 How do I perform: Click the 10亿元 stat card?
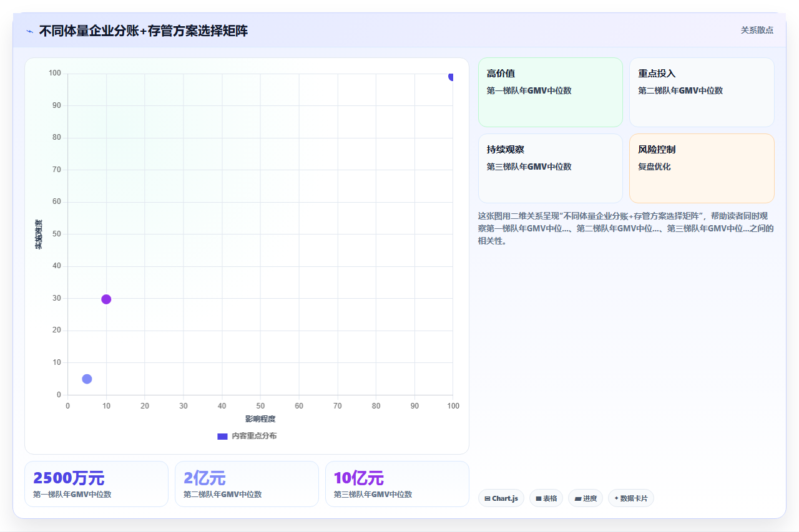tap(397, 484)
